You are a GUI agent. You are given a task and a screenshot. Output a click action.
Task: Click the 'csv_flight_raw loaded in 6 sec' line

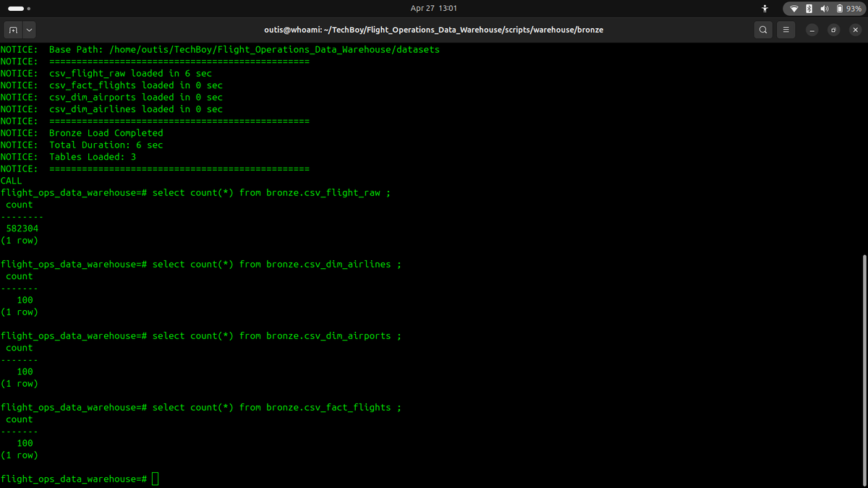(106, 74)
